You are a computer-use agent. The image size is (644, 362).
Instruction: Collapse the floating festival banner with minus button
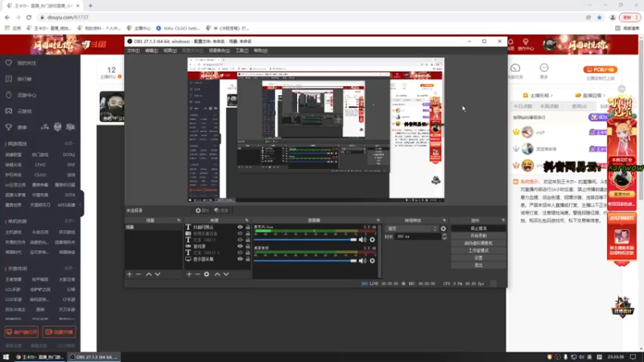(x=621, y=89)
